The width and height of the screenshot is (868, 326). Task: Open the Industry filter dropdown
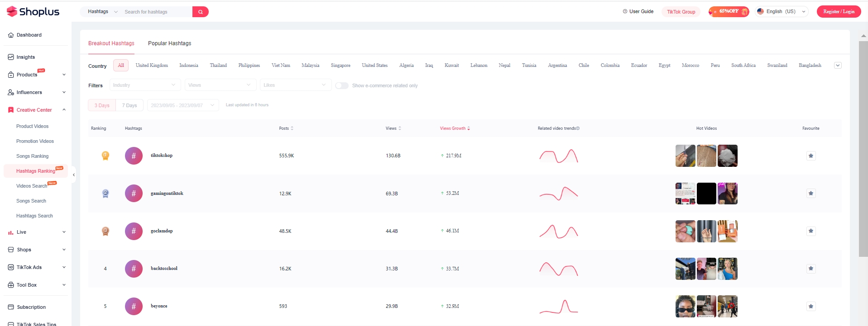(145, 85)
